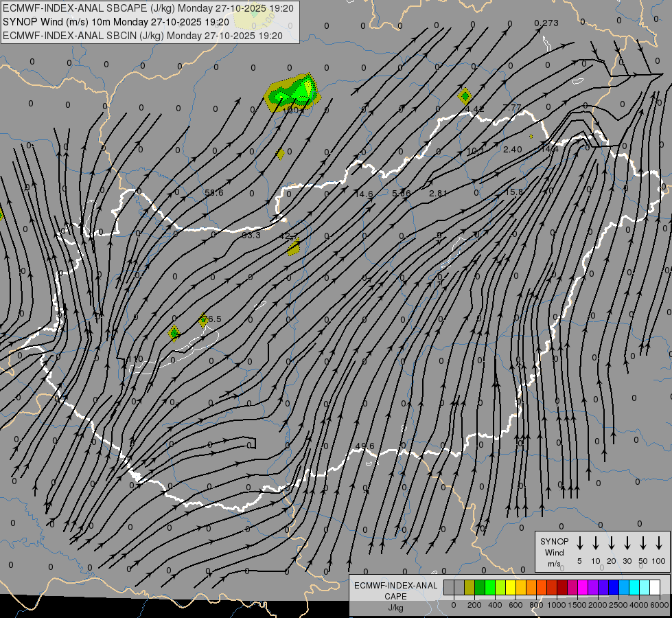Click the 42.7 value on the map
Screen dimensions: 672x618
(x=289, y=236)
